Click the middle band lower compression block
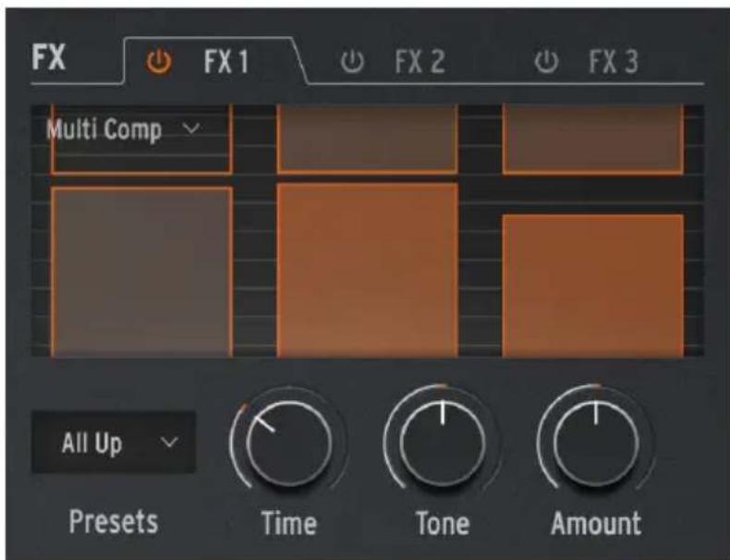Viewport: 730px width, 560px height. [x=368, y=270]
